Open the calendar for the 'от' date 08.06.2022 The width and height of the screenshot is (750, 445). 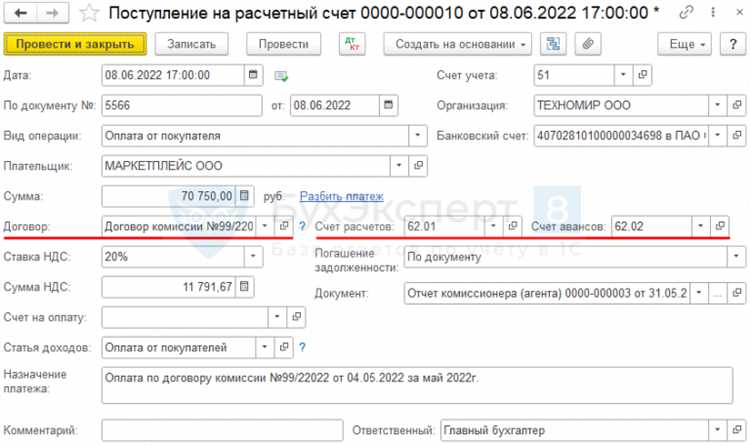[388, 105]
